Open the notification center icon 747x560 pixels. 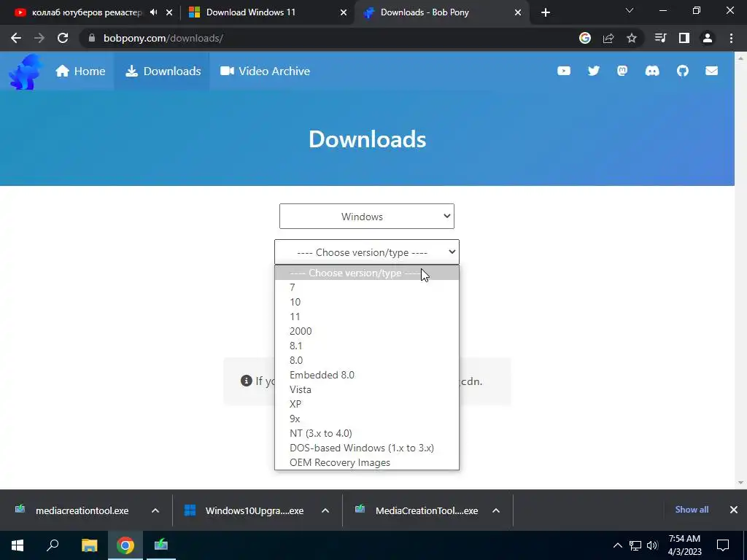723,545
